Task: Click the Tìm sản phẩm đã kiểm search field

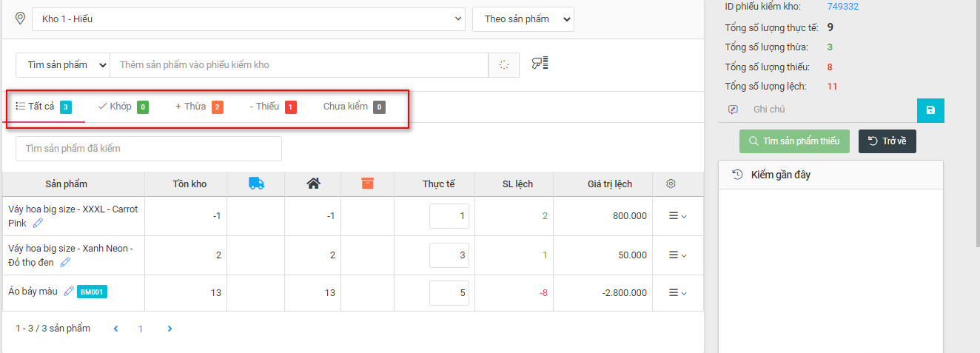Action: [x=149, y=149]
